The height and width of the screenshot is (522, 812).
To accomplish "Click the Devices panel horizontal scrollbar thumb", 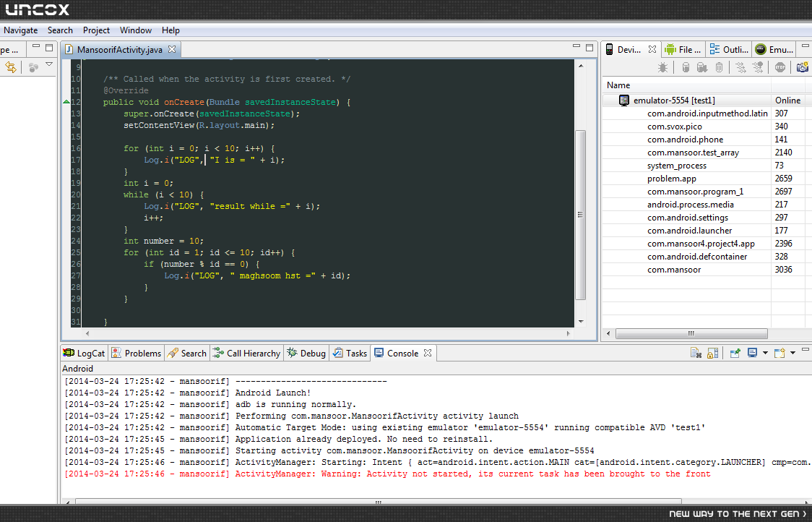I will [x=691, y=333].
